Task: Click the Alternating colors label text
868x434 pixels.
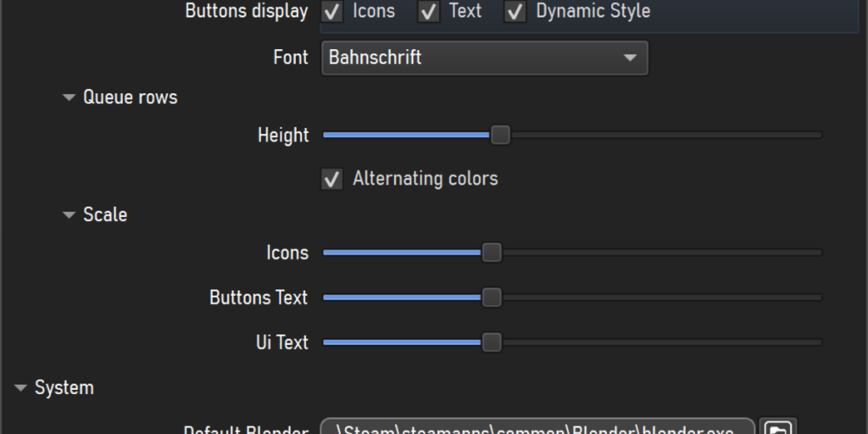Action: pos(426,179)
